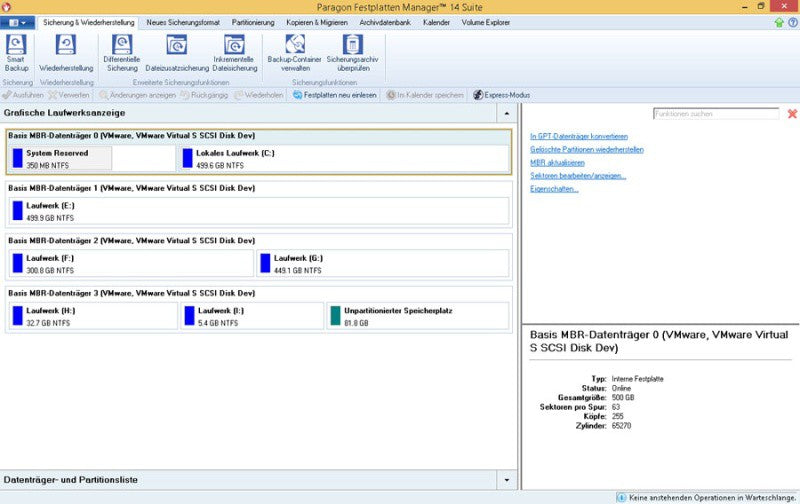Select Lokales Laufwerk (C:) partition

tap(344, 159)
